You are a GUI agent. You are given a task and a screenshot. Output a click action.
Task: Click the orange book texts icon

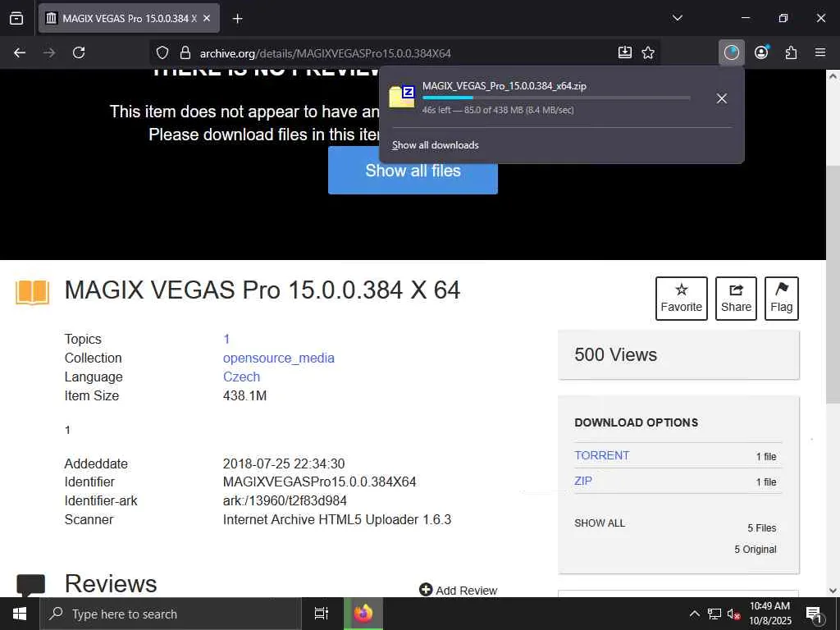coord(33,293)
